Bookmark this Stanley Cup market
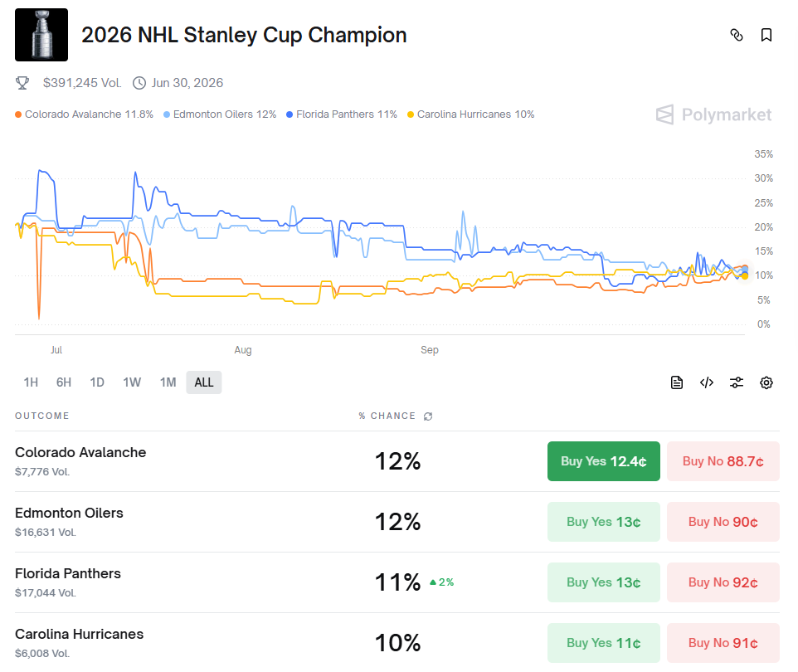798x672 pixels. click(766, 35)
